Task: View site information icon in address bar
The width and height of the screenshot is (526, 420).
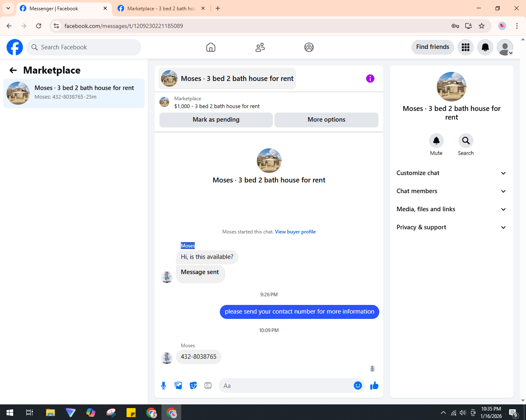Action: tap(56, 26)
